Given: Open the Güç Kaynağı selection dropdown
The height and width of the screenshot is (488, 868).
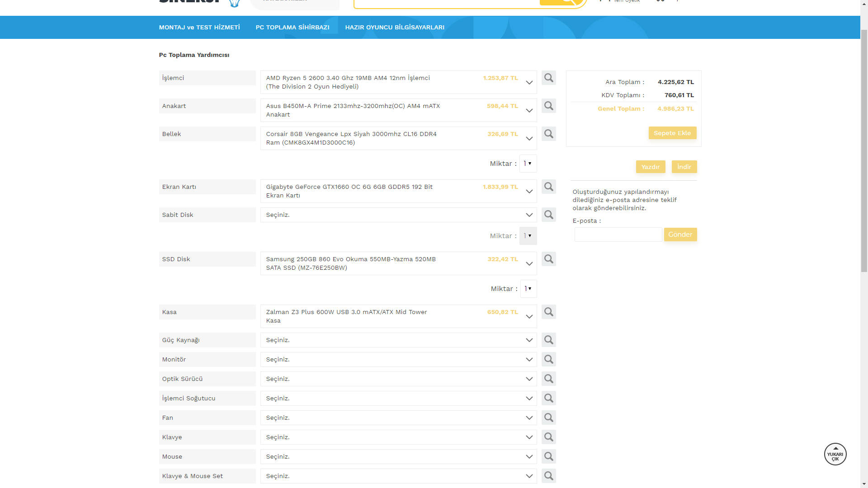Looking at the screenshot, I should (398, 340).
